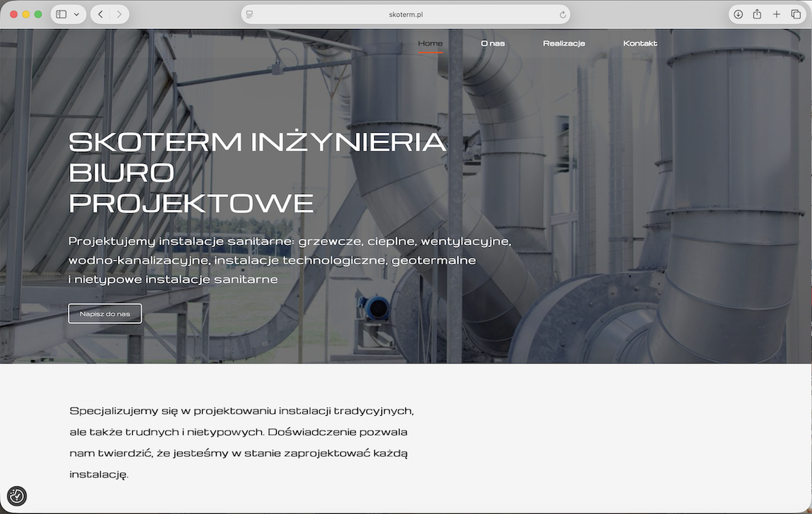Go back to the previous page

point(101,14)
